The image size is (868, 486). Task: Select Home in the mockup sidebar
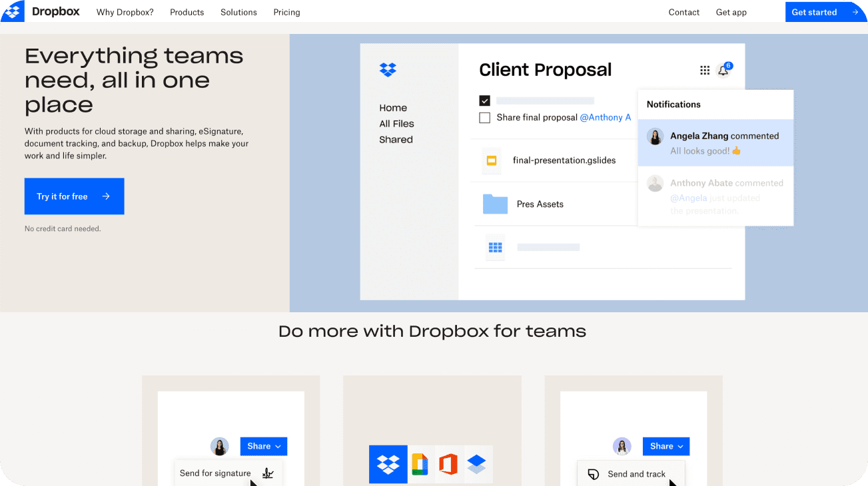coord(393,108)
